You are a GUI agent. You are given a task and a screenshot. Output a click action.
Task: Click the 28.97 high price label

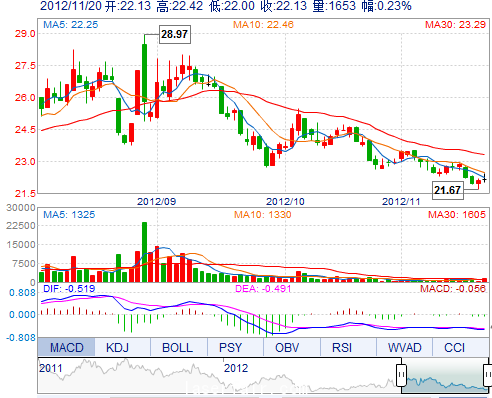click(175, 34)
